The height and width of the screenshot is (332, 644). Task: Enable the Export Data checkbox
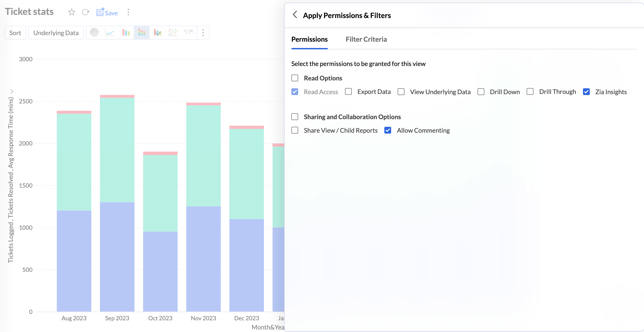tap(348, 92)
